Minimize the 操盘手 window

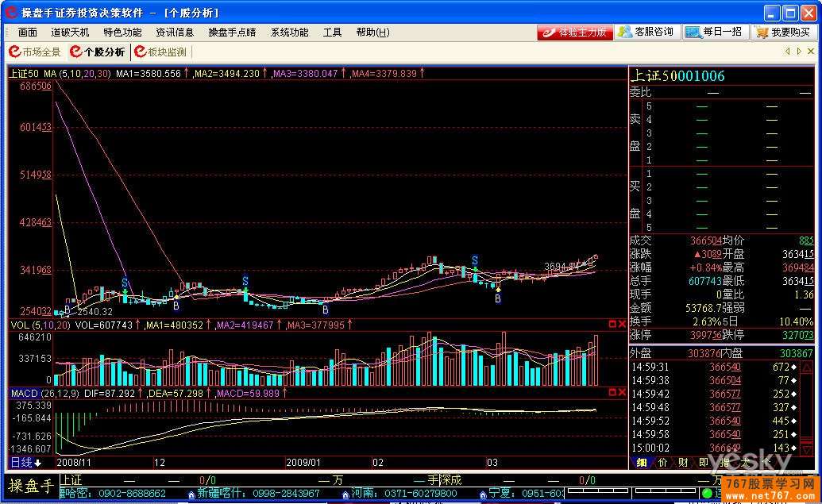(772, 13)
